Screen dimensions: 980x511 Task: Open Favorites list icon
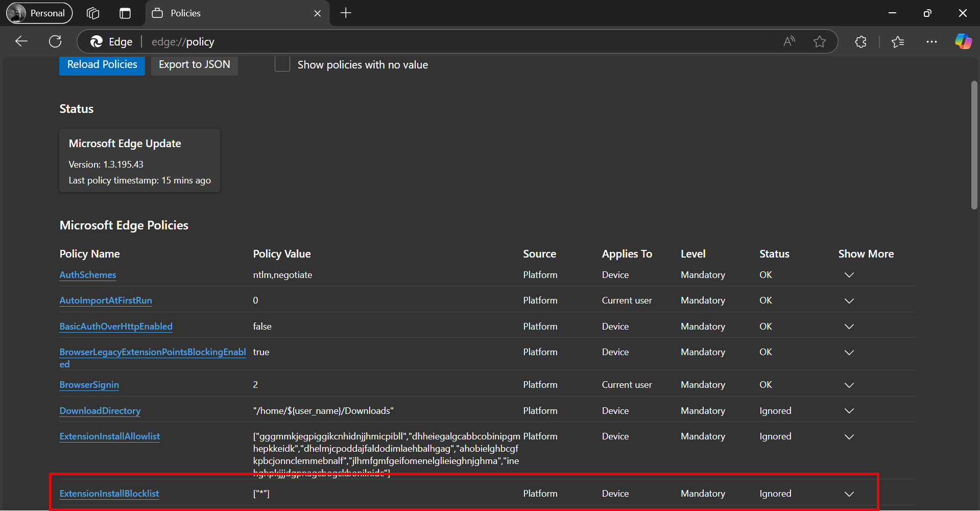(x=898, y=42)
